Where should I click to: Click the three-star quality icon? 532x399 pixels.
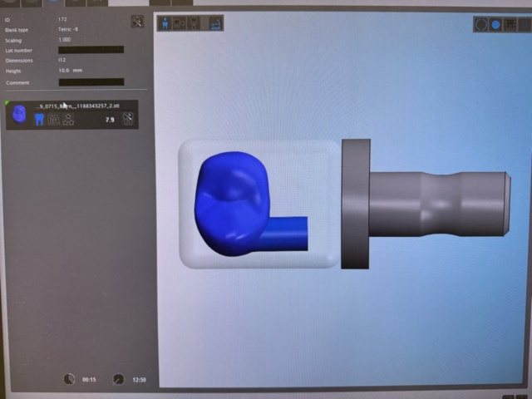coord(68,120)
